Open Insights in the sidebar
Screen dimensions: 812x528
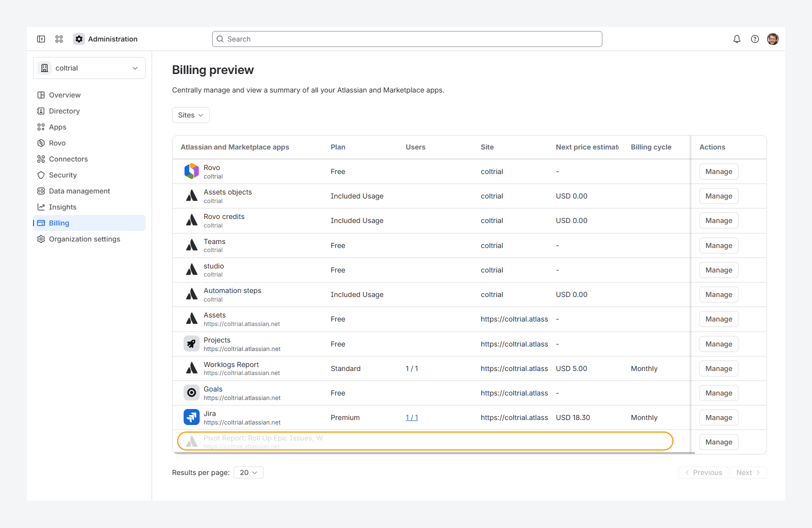[89, 207]
